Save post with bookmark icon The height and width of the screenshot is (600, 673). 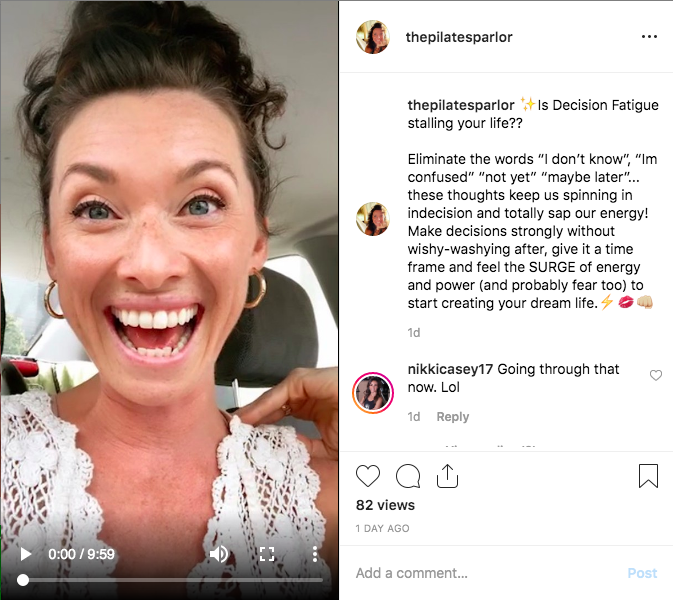click(648, 476)
